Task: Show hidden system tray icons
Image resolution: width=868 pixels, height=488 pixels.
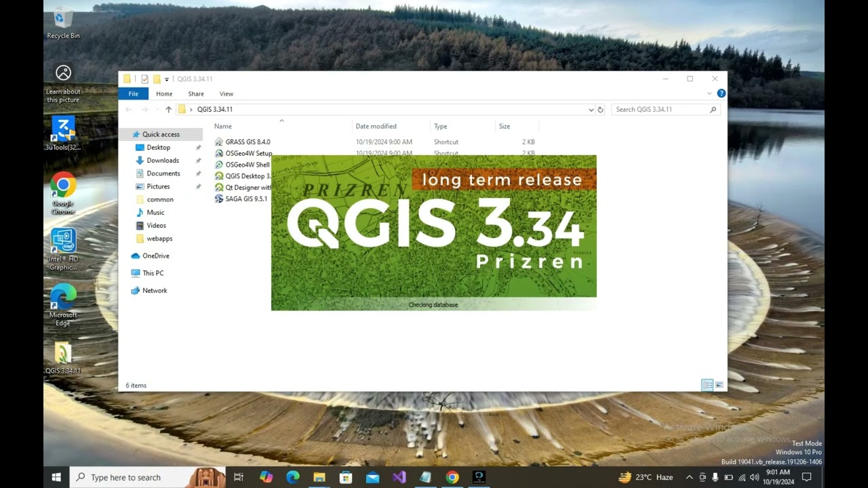Action: click(689, 477)
